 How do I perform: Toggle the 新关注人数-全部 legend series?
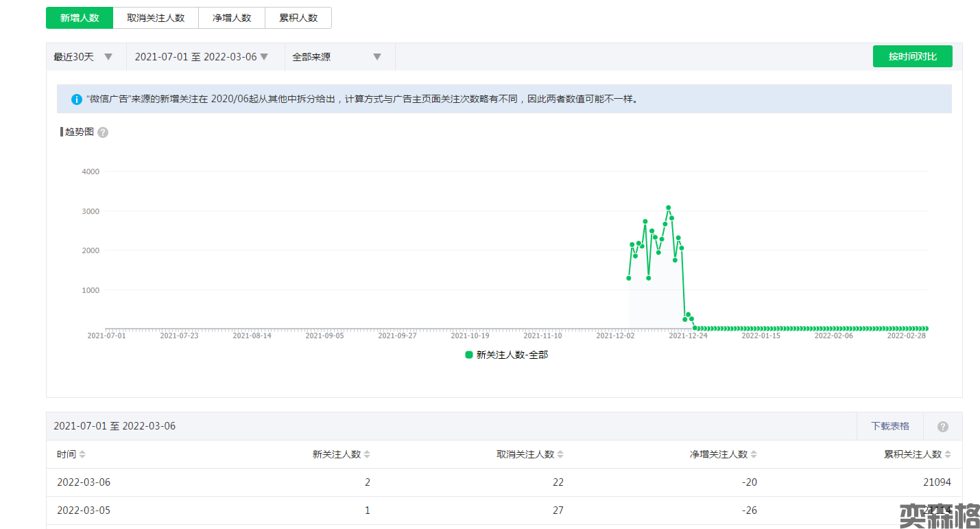pos(506,355)
